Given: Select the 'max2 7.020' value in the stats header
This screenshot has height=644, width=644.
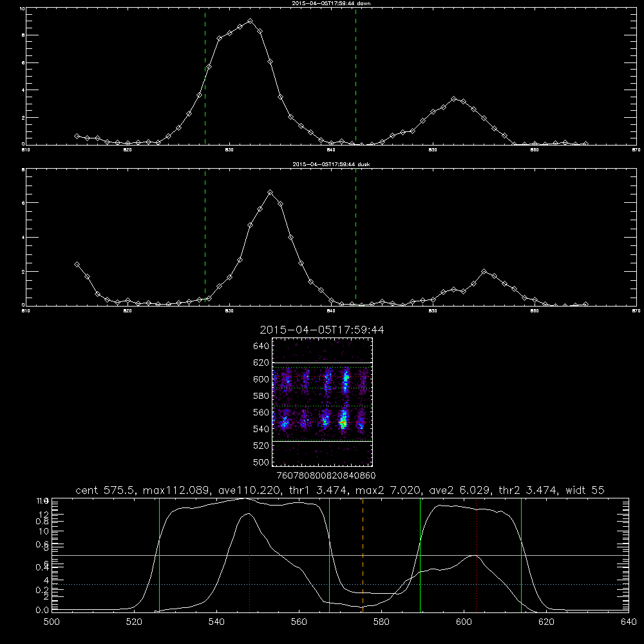Looking at the screenshot, I should point(388,490).
